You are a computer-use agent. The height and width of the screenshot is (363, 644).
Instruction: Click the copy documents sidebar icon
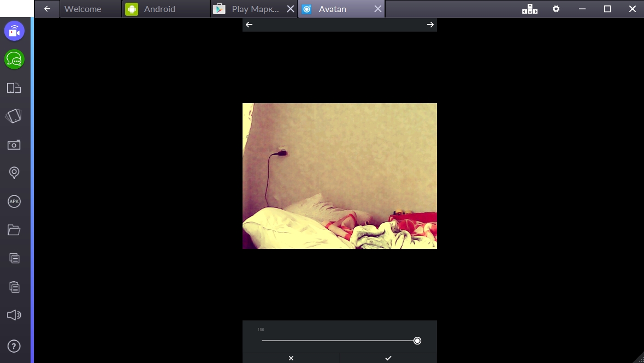[x=14, y=258]
